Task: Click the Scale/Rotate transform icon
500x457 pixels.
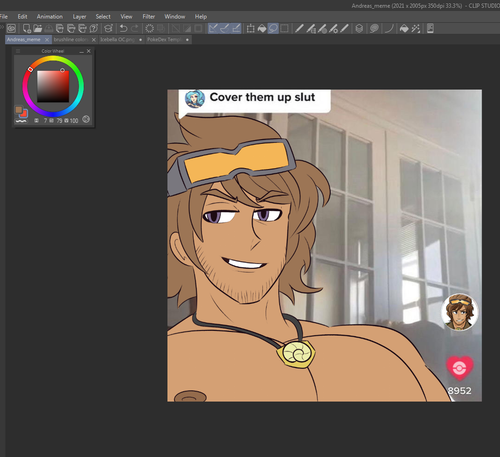Action: click(x=250, y=29)
